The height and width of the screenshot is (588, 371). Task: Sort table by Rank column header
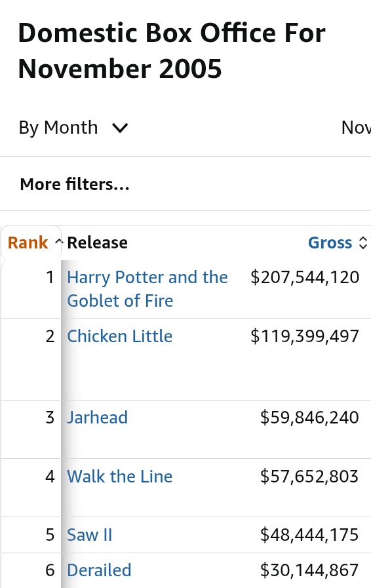[28, 243]
